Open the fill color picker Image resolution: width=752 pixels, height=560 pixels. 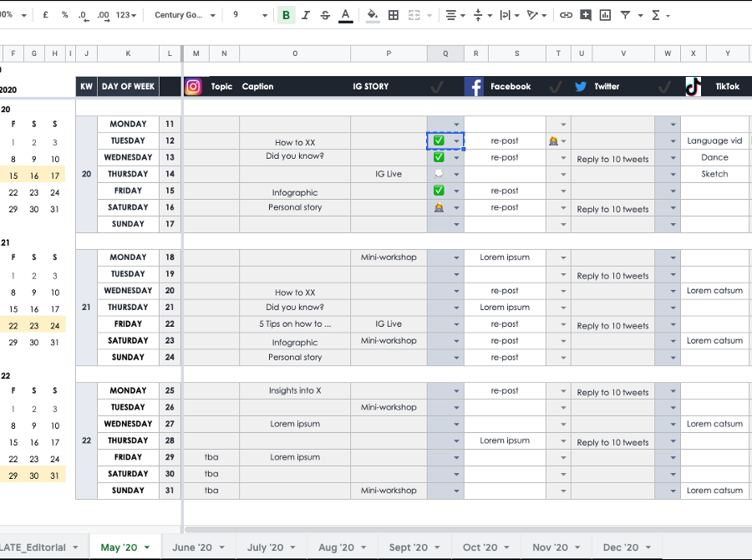373,15
